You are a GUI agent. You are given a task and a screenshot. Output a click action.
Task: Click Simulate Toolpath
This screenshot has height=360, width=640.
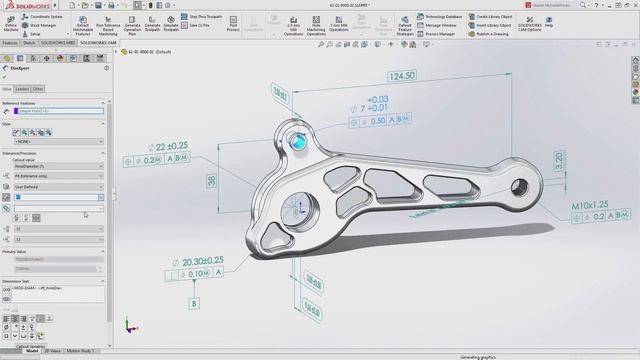click(171, 24)
